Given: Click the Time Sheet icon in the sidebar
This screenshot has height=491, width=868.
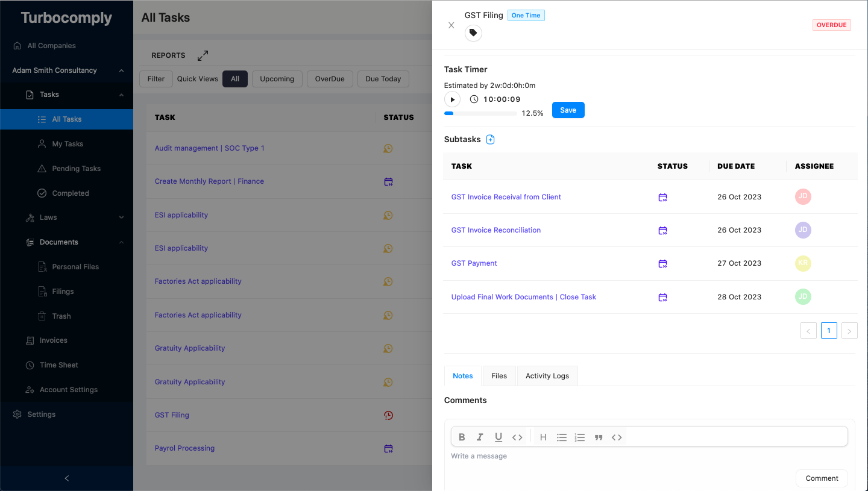Looking at the screenshot, I should 30,364.
